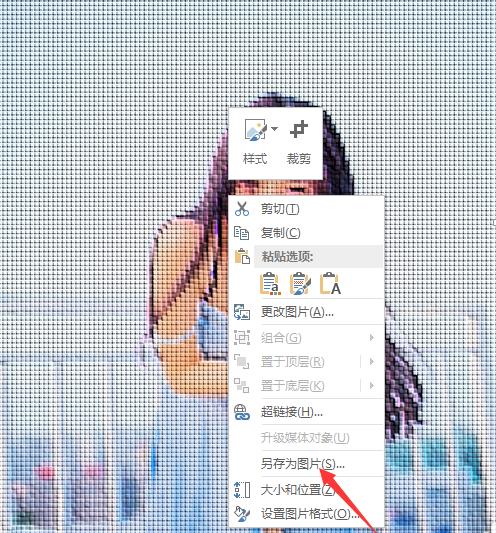This screenshot has width=496, height=533.
Task: Choose 剪切(T) from context menu
Action: (280, 209)
